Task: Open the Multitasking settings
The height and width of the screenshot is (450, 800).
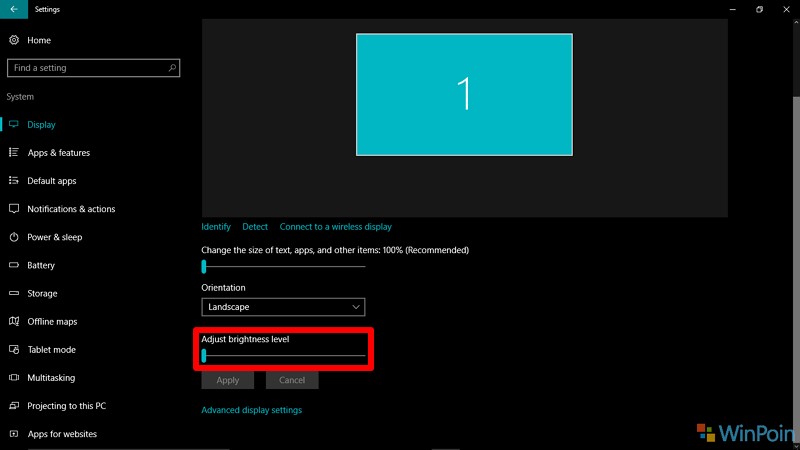Action: tap(51, 378)
